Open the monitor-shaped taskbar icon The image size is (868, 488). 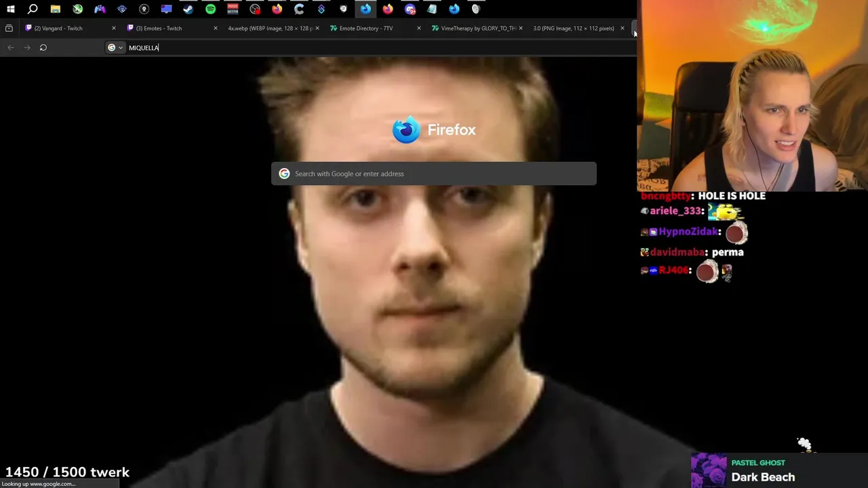[166, 9]
